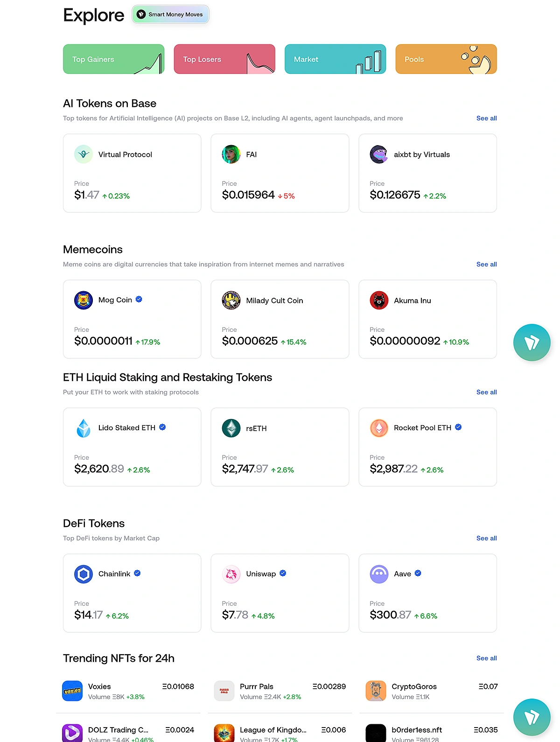Click the Chainlink hexagon logo icon

[x=84, y=574]
